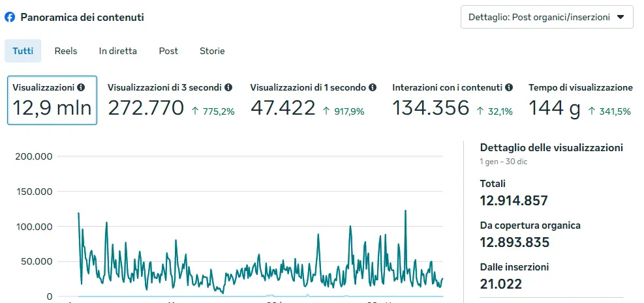Click the Dalle inserzioni value 21.022

coord(500,283)
